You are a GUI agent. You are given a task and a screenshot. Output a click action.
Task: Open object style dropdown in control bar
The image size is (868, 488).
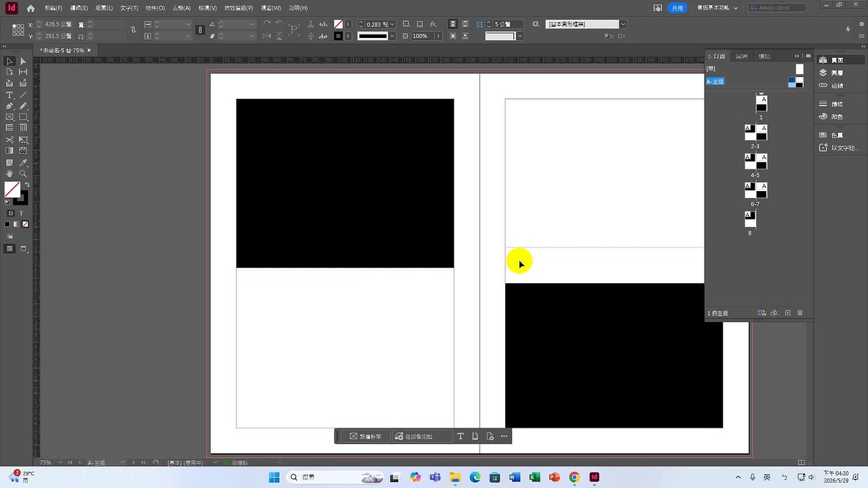point(623,24)
